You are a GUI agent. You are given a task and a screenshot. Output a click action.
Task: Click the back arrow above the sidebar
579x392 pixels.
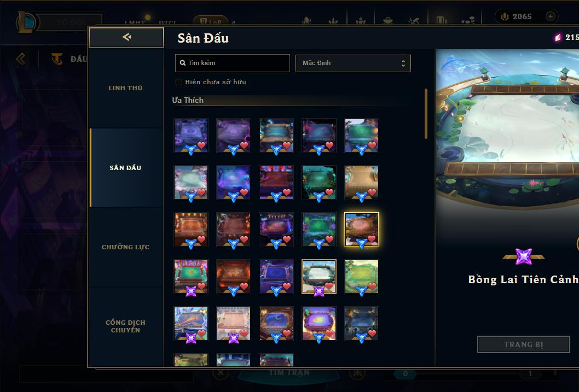126,37
